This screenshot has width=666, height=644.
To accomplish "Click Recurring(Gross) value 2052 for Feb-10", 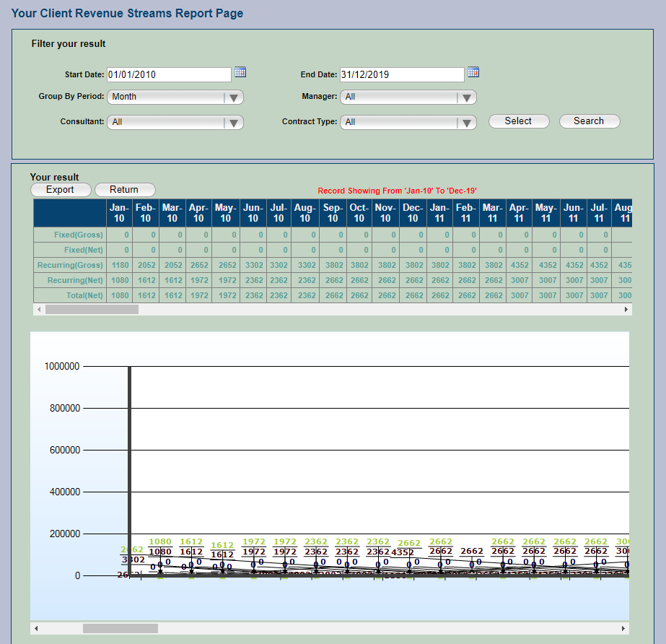I will (147, 265).
